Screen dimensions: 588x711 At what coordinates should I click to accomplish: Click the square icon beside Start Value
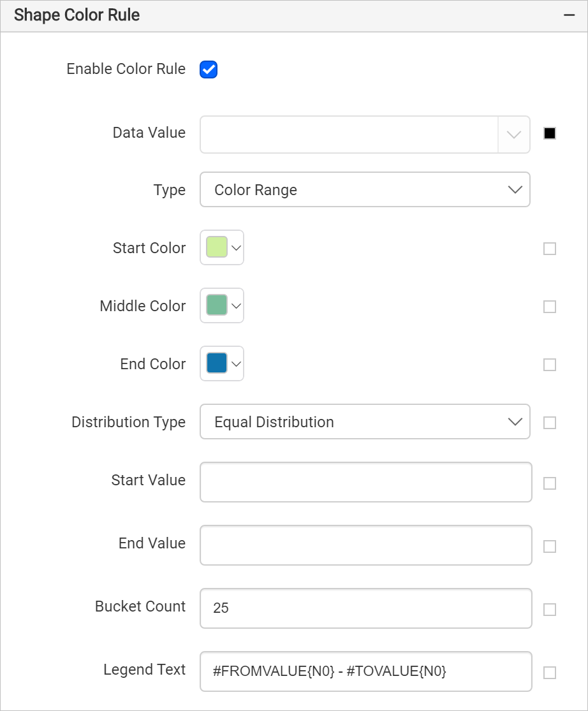pos(549,483)
